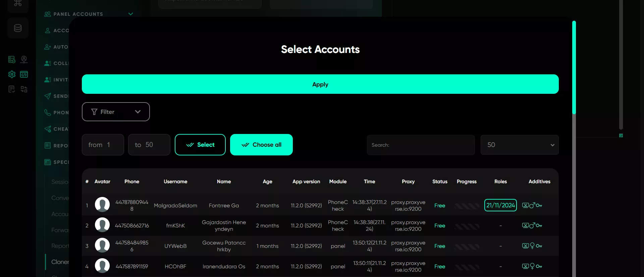Image resolution: width=644 pixels, height=277 pixels.
Task: Sort by the Status column header
Action: click(440, 182)
